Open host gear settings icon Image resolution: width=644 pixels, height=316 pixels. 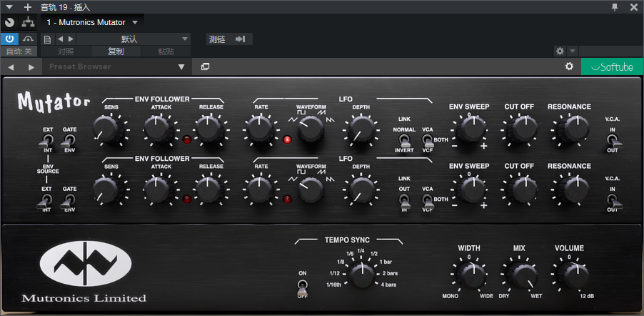point(560,51)
